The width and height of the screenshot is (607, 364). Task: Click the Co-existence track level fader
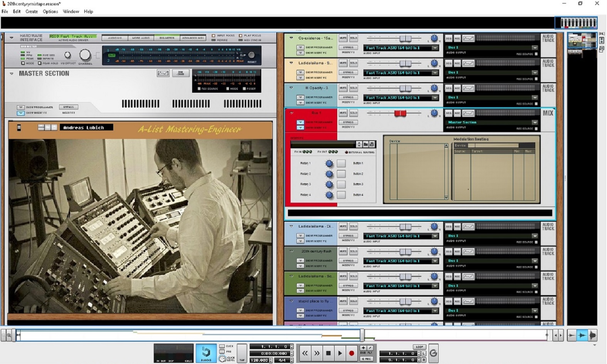pos(405,39)
